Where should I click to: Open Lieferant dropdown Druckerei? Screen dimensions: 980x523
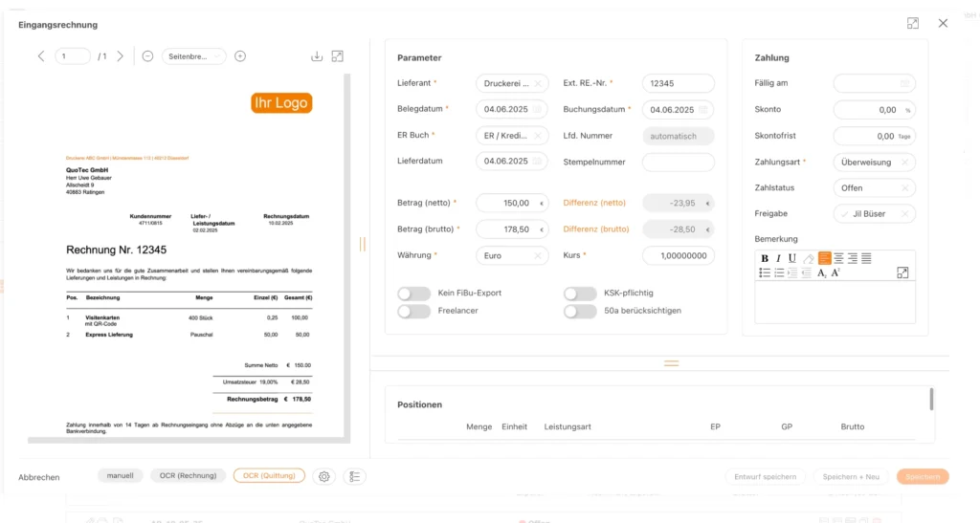512,83
